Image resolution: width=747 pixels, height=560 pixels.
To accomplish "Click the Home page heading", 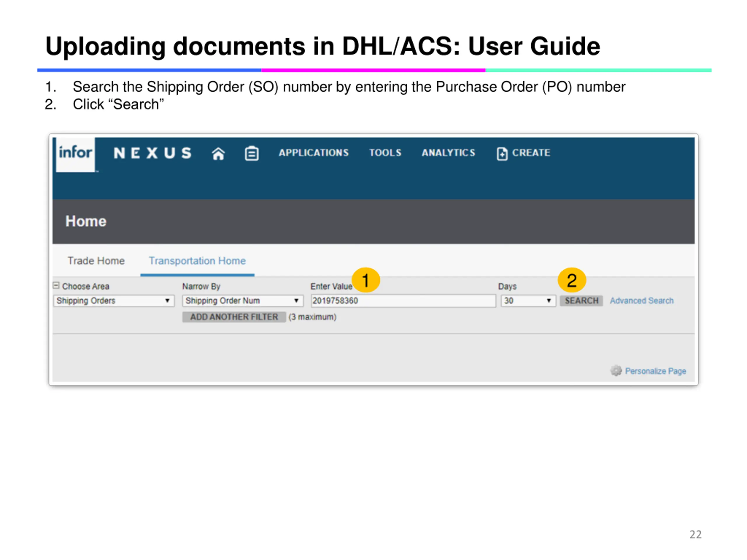I will point(86,221).
